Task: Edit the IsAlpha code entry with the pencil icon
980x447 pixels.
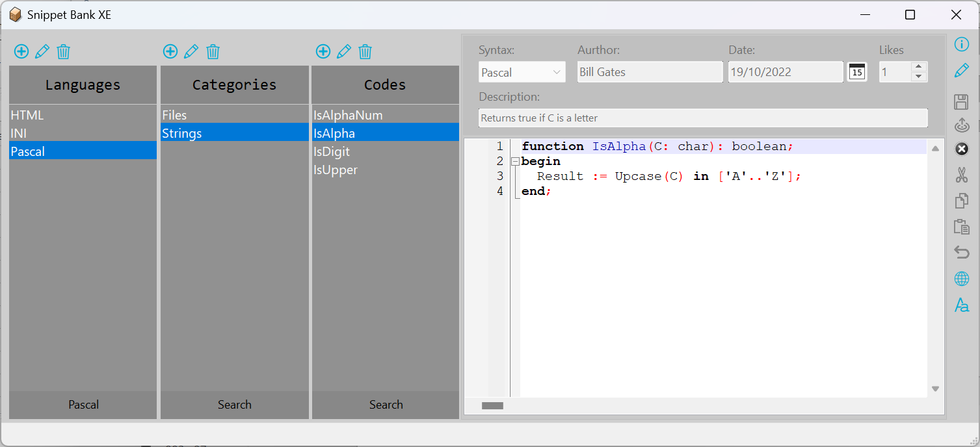Action: 344,51
